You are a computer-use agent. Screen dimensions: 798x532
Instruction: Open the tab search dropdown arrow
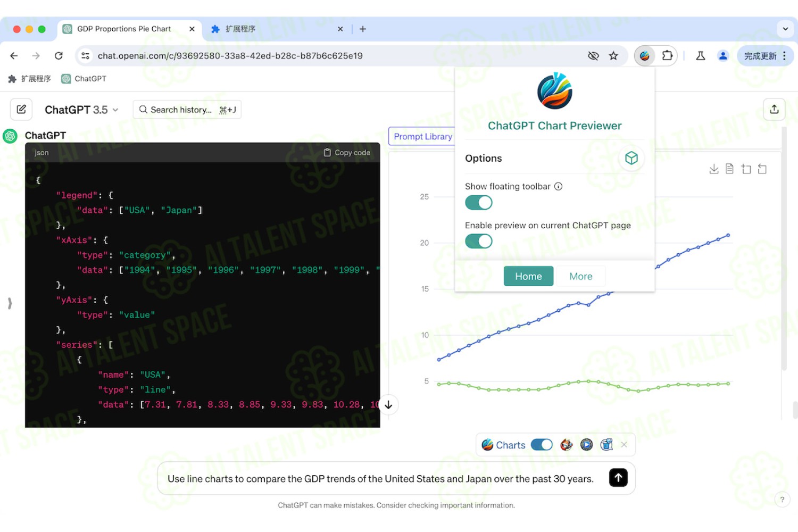point(785,29)
